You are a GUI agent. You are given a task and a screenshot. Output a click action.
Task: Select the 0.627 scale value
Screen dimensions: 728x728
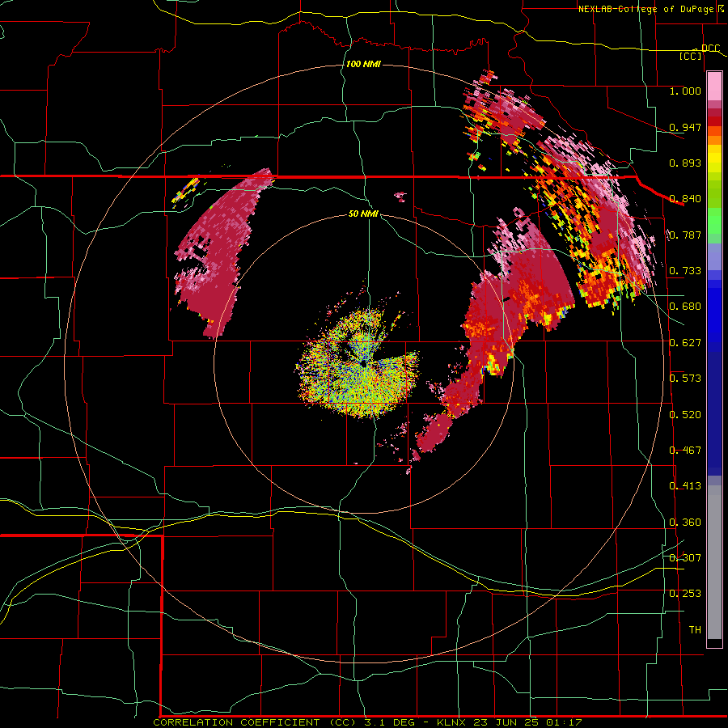[685, 343]
